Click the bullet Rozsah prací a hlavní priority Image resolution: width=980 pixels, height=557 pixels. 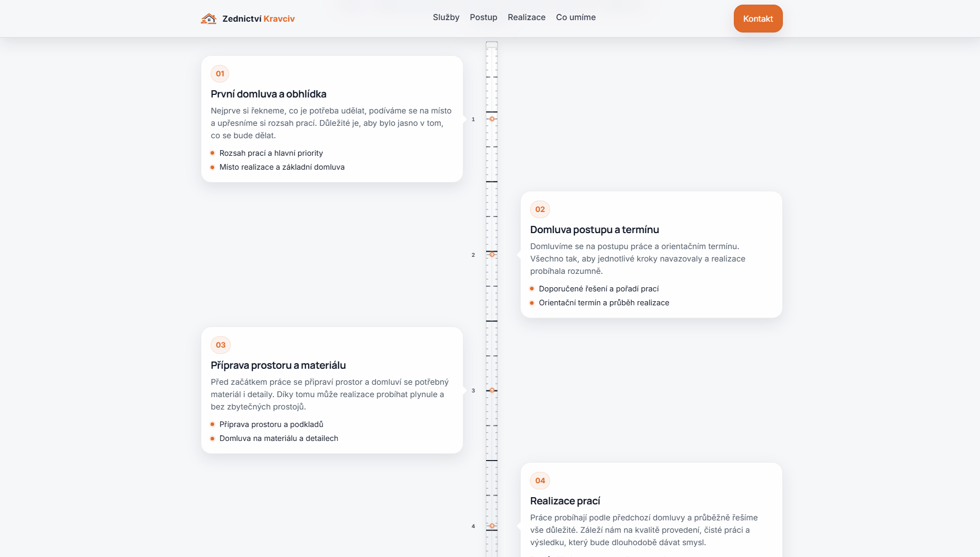(x=271, y=153)
